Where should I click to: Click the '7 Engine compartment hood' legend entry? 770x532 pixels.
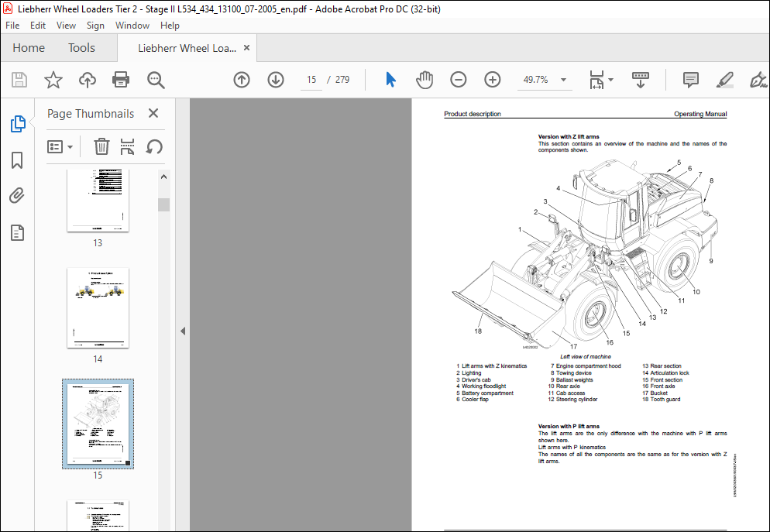point(586,366)
